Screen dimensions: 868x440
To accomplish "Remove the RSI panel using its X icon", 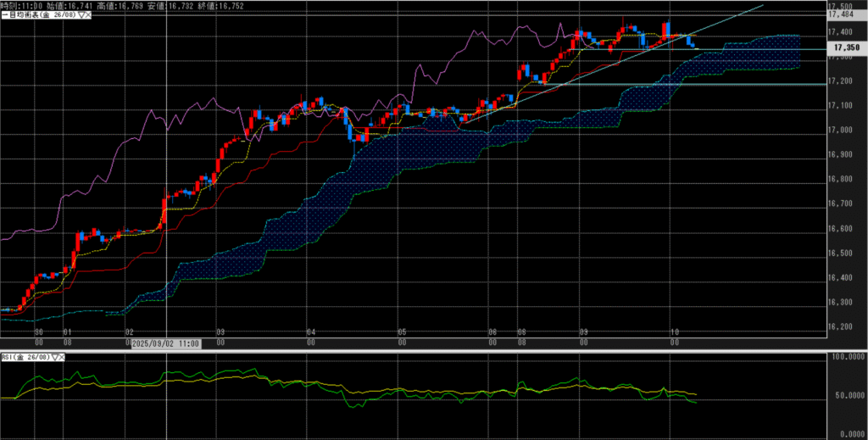I will pyautogui.click(x=64, y=358).
